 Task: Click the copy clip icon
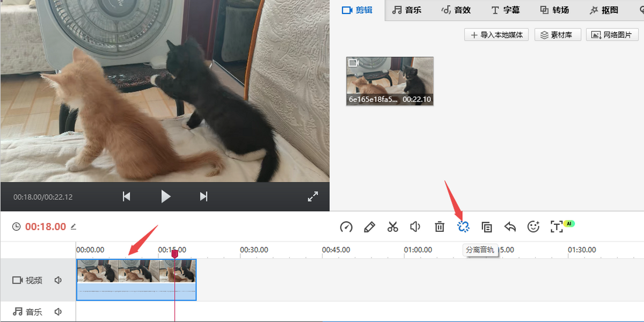[x=487, y=227]
